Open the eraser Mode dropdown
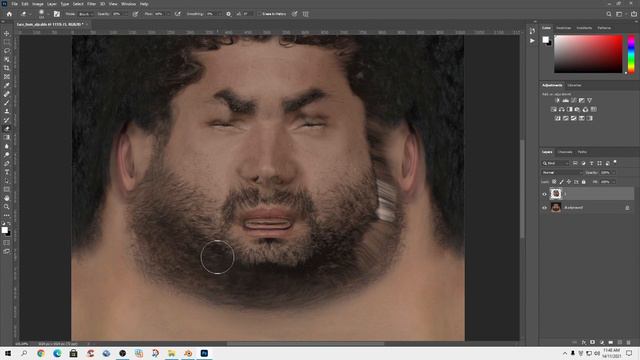Screen dimensions: 640x360 point(86,14)
